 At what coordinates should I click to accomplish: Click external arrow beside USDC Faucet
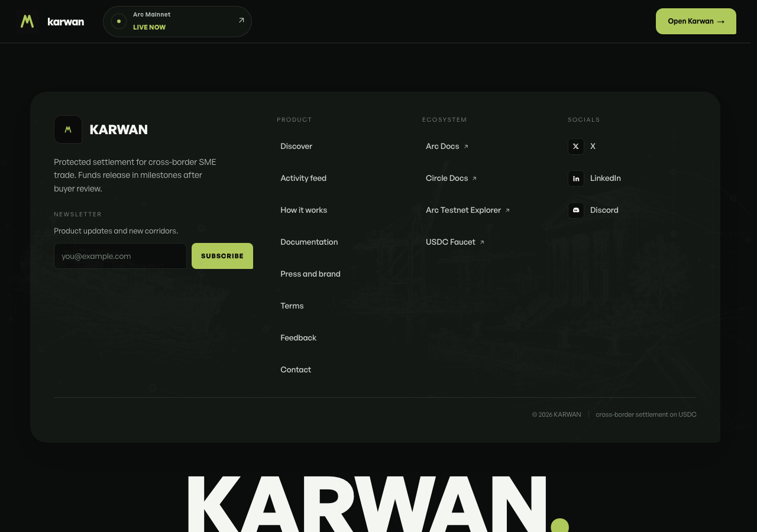click(x=482, y=242)
